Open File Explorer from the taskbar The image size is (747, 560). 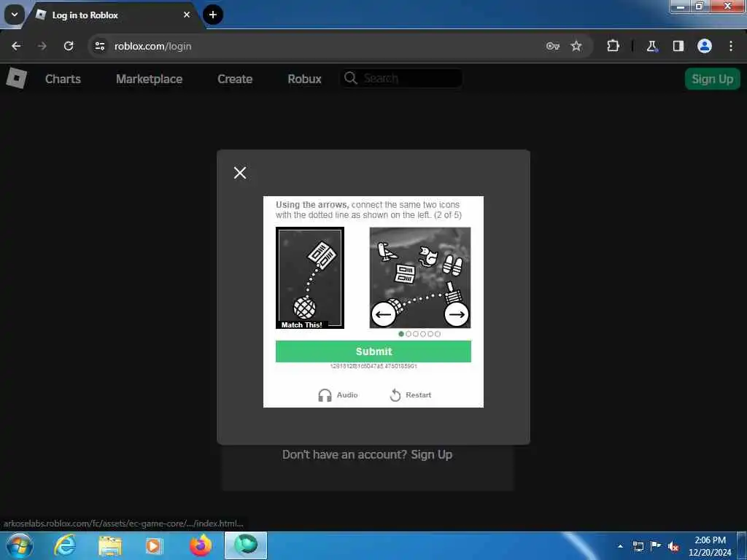[110, 546]
